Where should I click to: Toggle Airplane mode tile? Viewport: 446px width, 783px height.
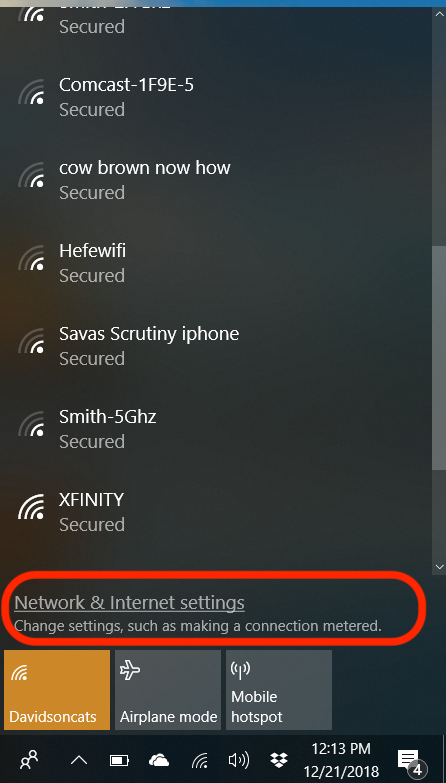[x=168, y=690]
